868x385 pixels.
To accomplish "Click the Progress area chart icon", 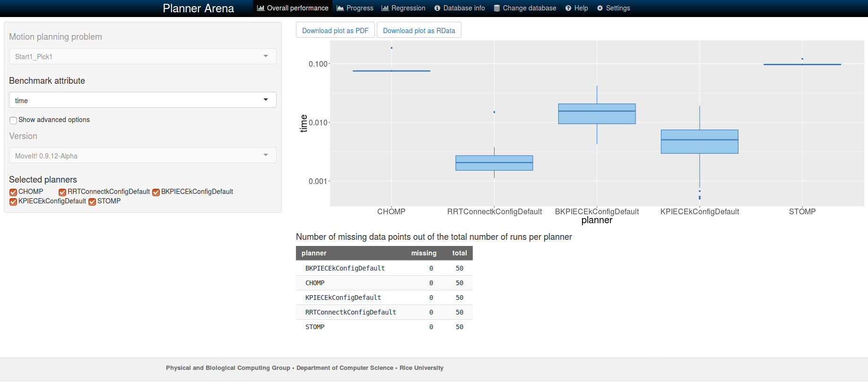I will coord(340,8).
